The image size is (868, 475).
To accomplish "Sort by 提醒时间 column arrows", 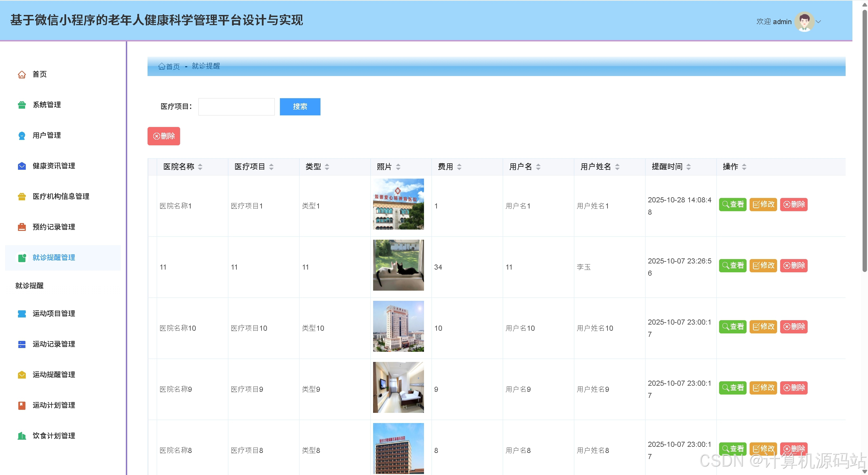I will pos(689,167).
